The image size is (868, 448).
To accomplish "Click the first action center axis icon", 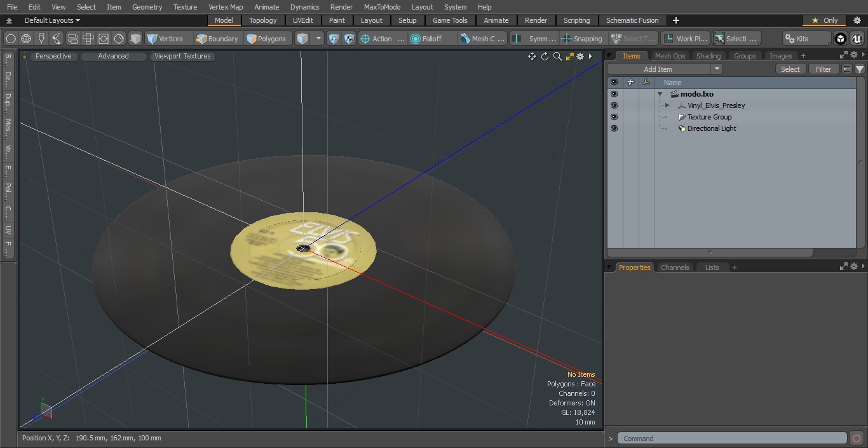I will pyautogui.click(x=334, y=39).
